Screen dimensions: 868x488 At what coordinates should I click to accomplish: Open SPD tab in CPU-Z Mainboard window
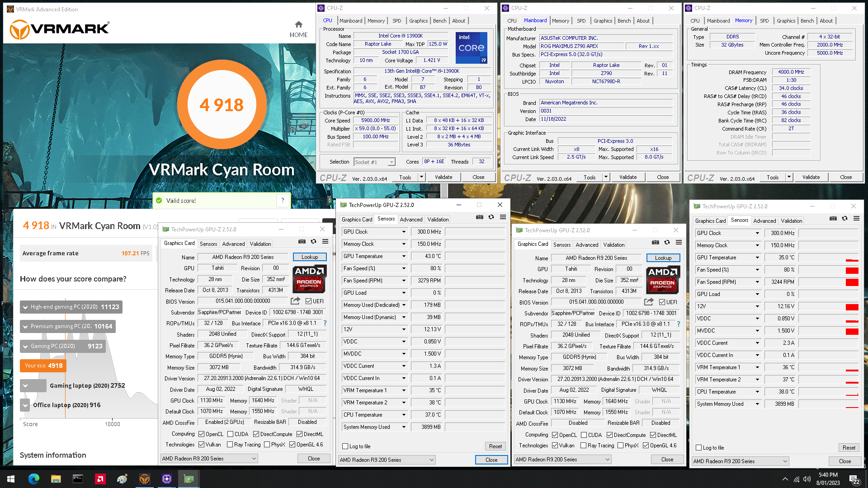pyautogui.click(x=581, y=21)
